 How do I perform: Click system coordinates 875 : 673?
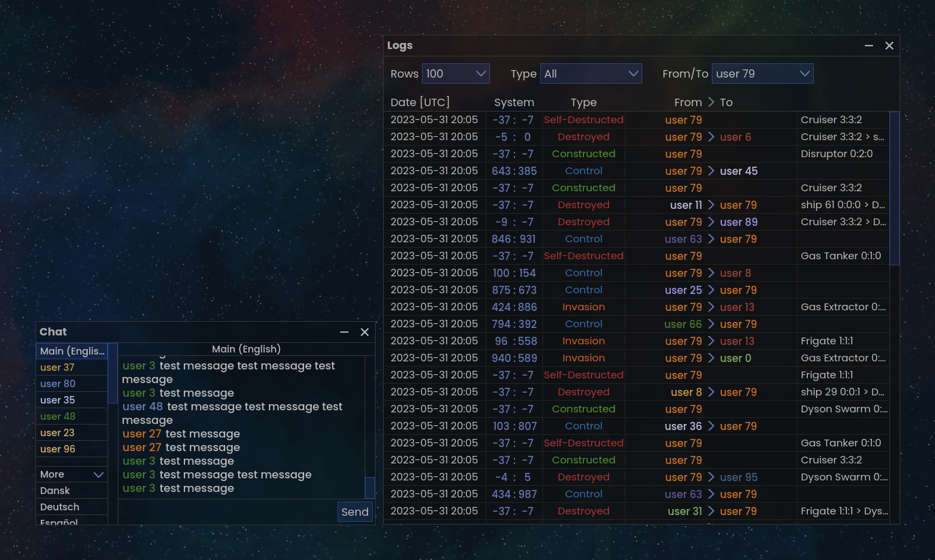[x=514, y=290]
